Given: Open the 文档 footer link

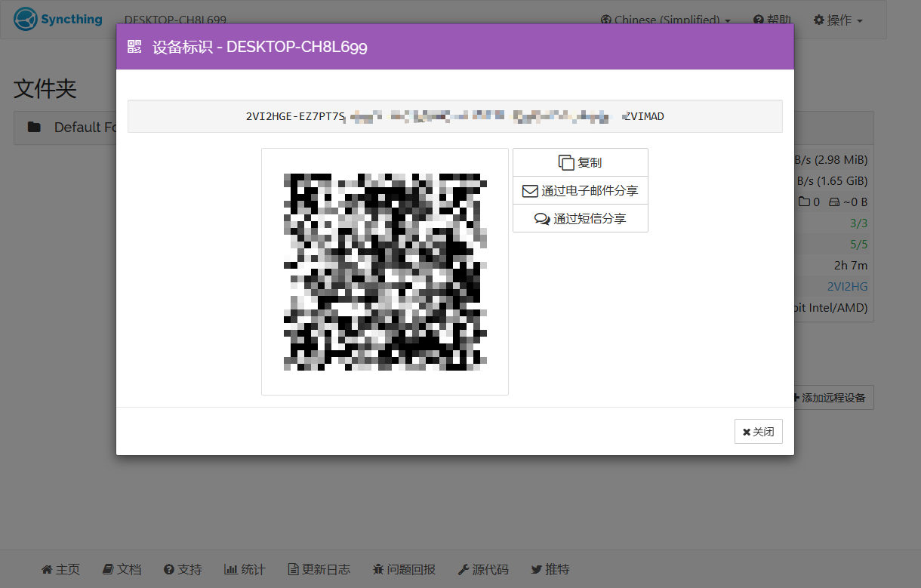Looking at the screenshot, I should click(122, 569).
